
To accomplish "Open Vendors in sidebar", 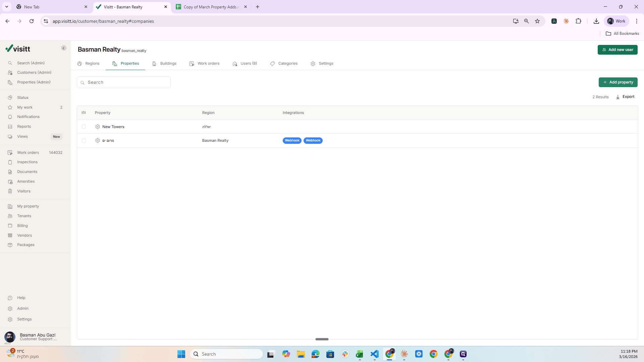I will pos(24,235).
